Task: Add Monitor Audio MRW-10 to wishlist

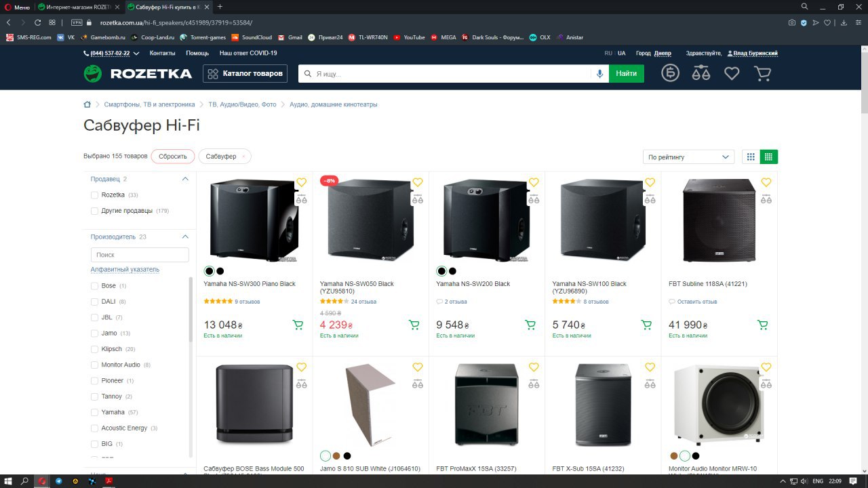Action: 766,367
